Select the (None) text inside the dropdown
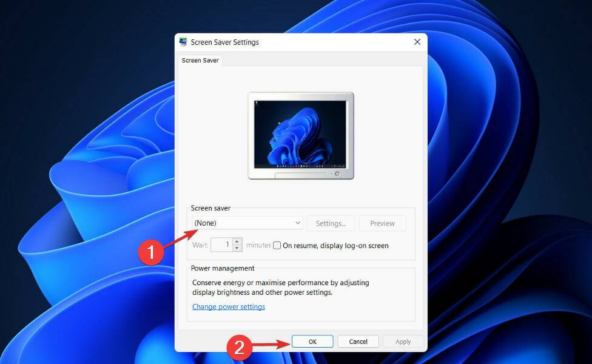The width and height of the screenshot is (592, 364). [x=205, y=223]
